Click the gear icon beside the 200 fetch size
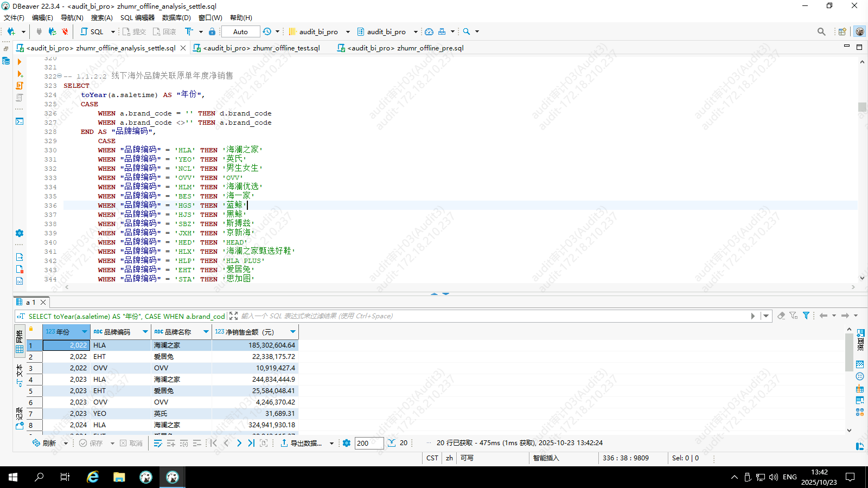 click(x=347, y=443)
